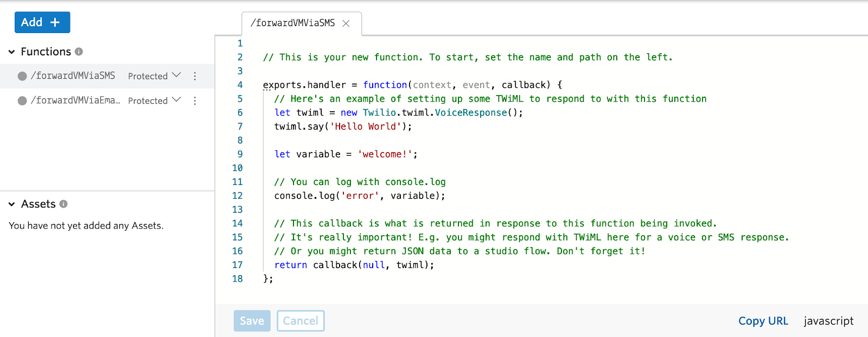The width and height of the screenshot is (868, 337).
Task: Click the Cancel button
Action: [x=301, y=321]
